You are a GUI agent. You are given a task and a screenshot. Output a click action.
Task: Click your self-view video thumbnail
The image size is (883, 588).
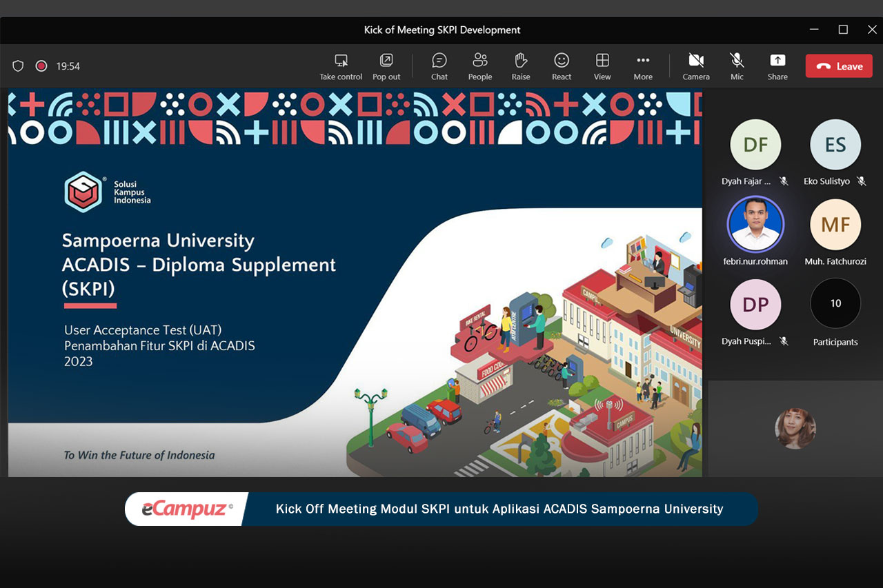(795, 429)
